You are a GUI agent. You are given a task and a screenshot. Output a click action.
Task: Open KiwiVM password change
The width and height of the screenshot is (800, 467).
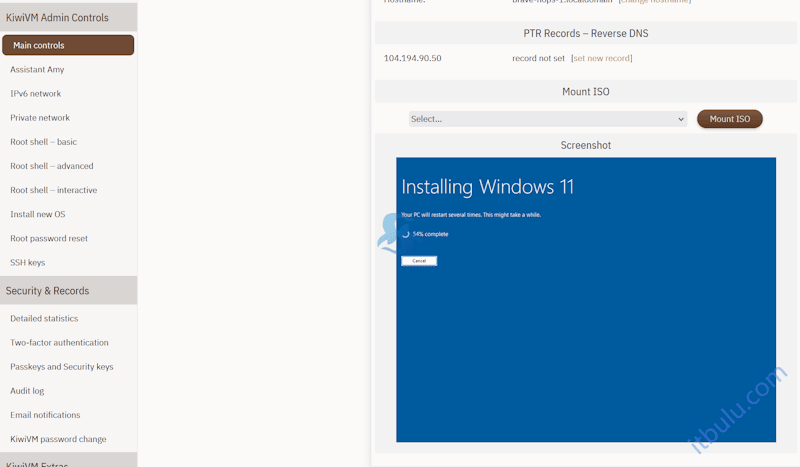58,439
